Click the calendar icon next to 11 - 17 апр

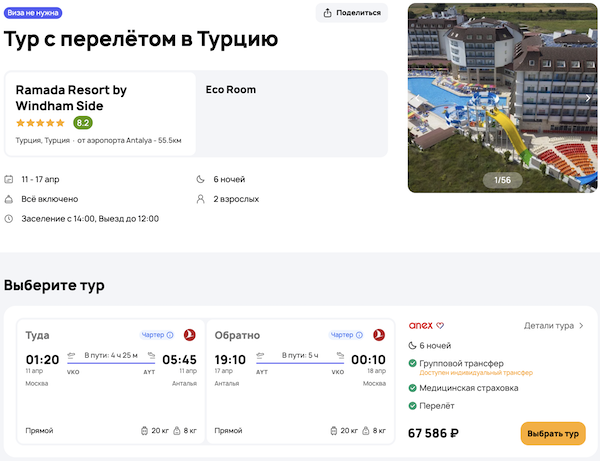9,179
